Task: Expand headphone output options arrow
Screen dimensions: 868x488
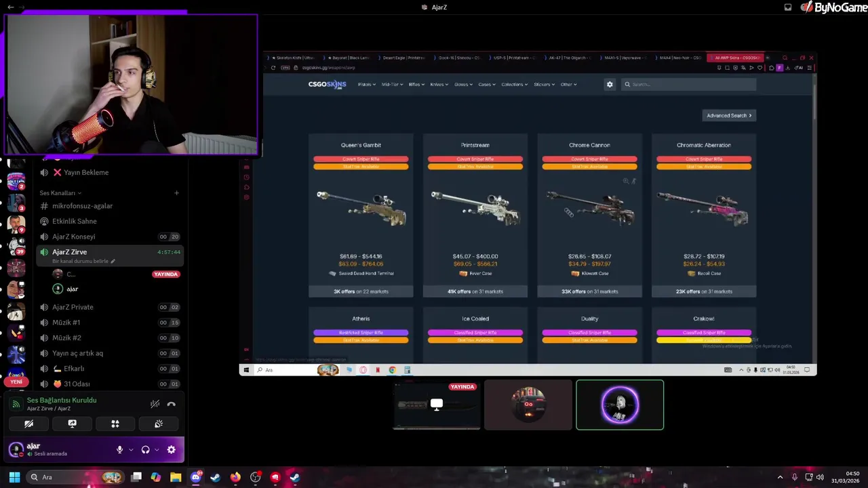Action: click(157, 449)
